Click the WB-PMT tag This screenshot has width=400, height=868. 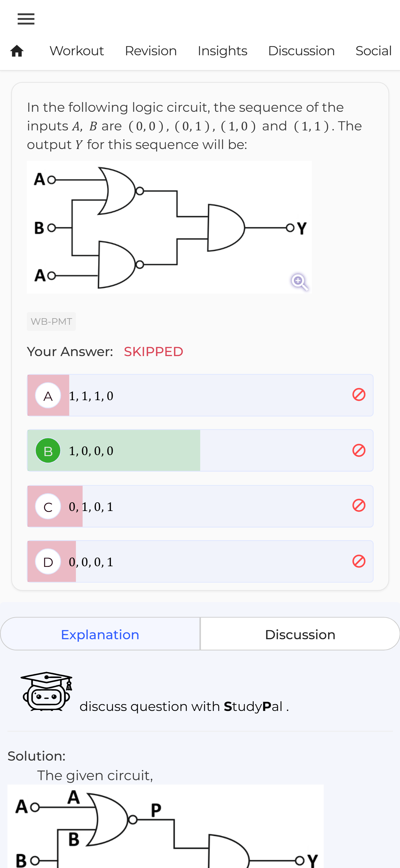51,321
